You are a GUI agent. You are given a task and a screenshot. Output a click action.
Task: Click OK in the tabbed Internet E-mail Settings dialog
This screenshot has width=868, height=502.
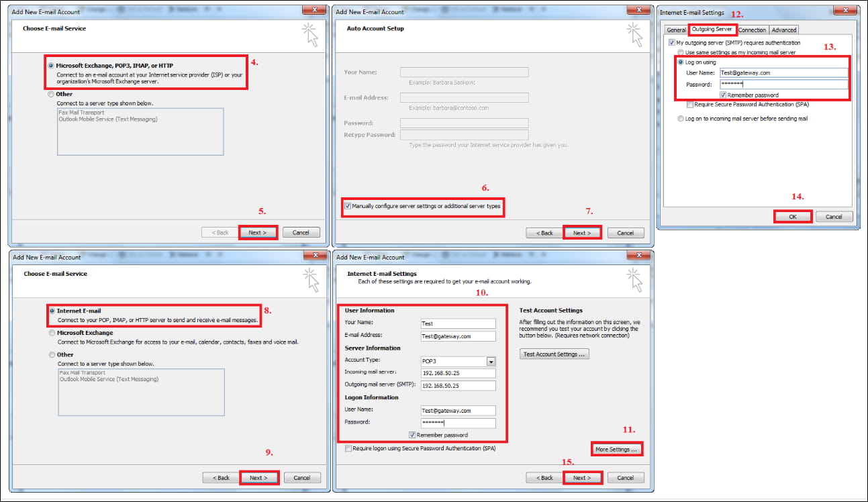click(x=793, y=217)
